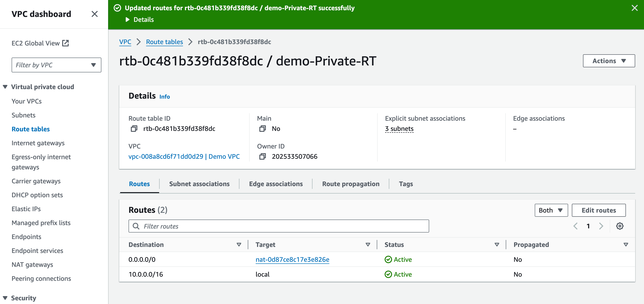Open the Demo VPC link
Viewport: 644px width, 304px height.
[184, 156]
